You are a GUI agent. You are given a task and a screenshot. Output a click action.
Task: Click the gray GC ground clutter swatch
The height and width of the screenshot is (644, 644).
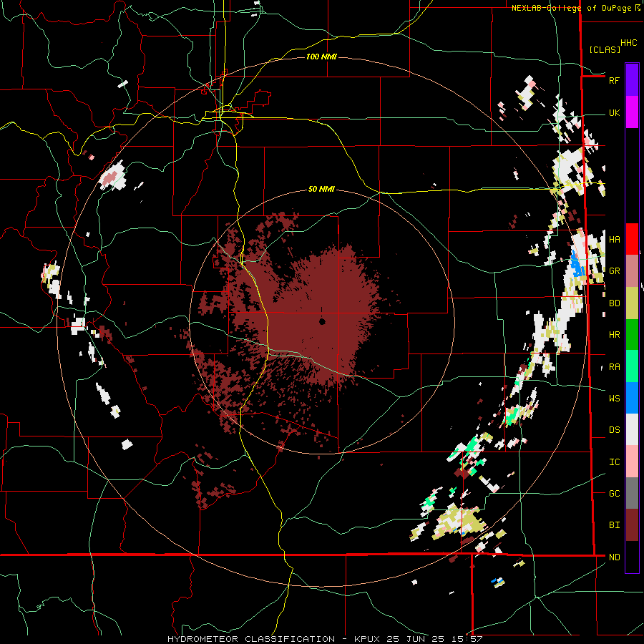[x=632, y=493]
